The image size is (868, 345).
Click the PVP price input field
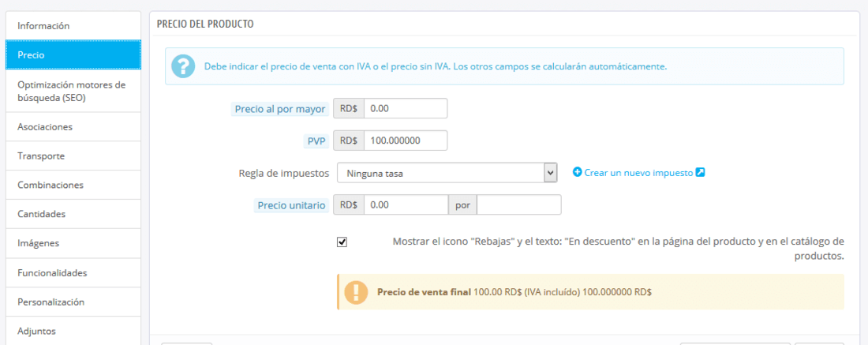[x=406, y=141]
